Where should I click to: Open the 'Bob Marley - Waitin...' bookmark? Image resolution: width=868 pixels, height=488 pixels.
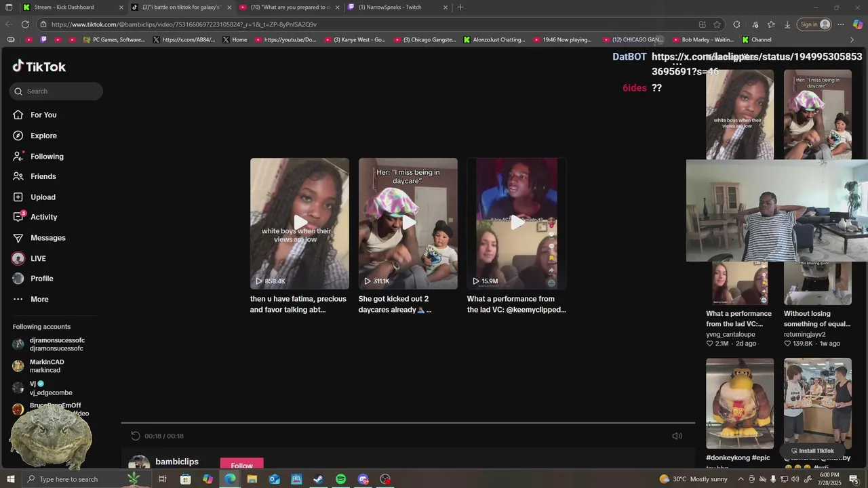click(703, 40)
